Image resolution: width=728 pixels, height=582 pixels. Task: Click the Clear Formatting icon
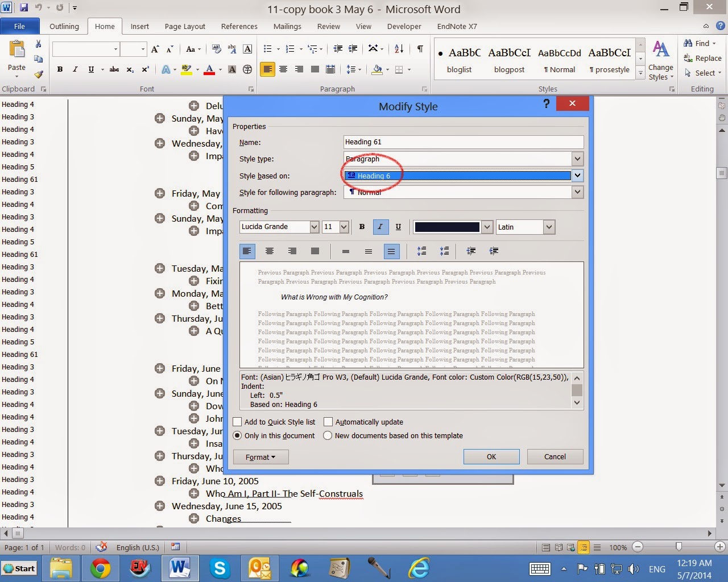(216, 49)
